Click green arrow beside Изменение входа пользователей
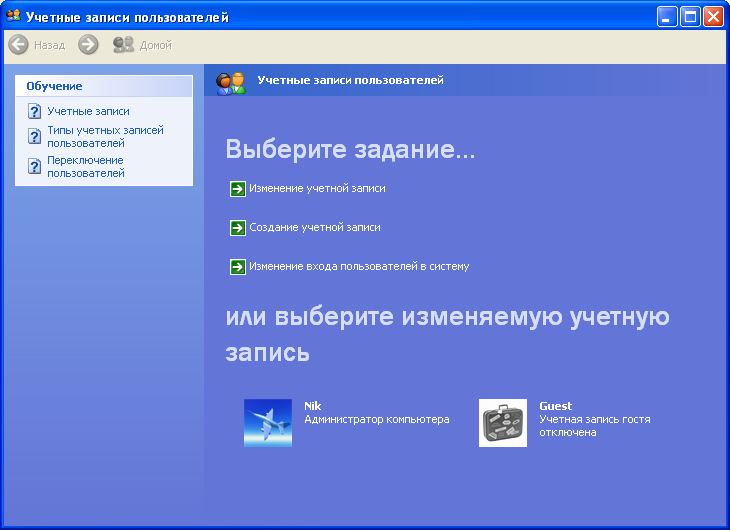Image resolution: width=730 pixels, height=530 pixels. pyautogui.click(x=237, y=267)
